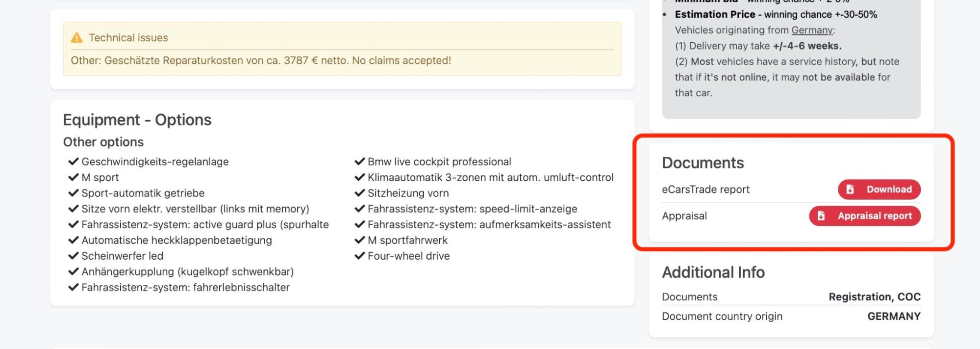Screen dimensions: 980x349
Task: Click the Equipment - Options heading
Action: tap(137, 120)
